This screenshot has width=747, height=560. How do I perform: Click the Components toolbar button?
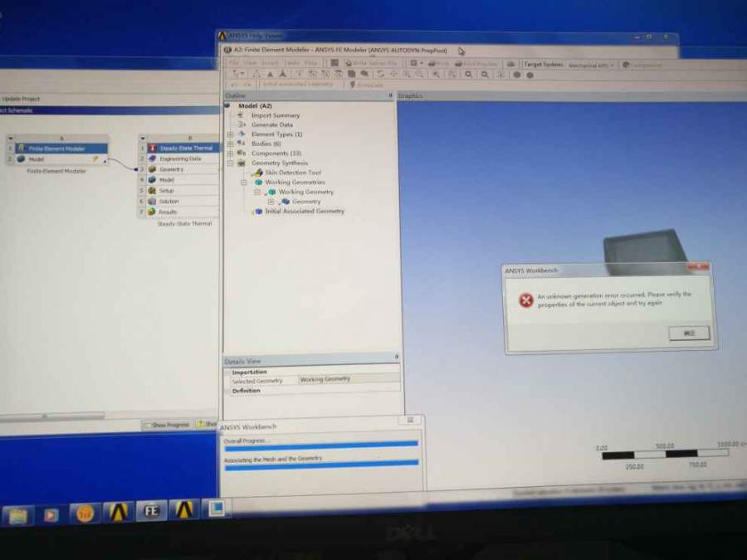coord(642,66)
